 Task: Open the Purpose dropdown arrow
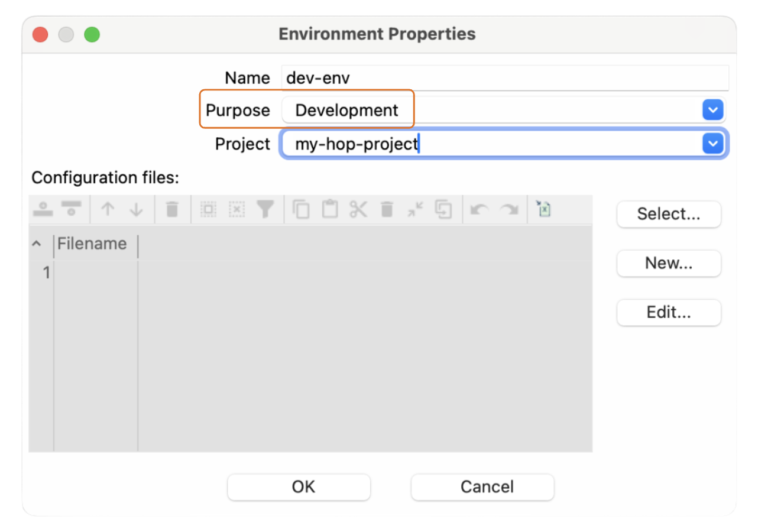point(712,110)
